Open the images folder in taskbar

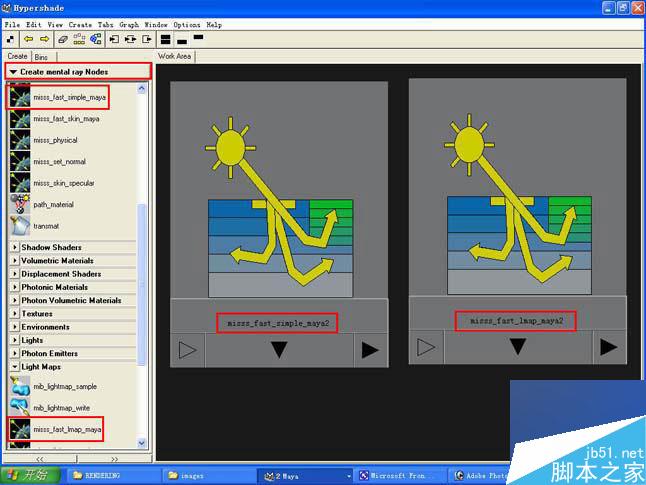tap(209, 476)
